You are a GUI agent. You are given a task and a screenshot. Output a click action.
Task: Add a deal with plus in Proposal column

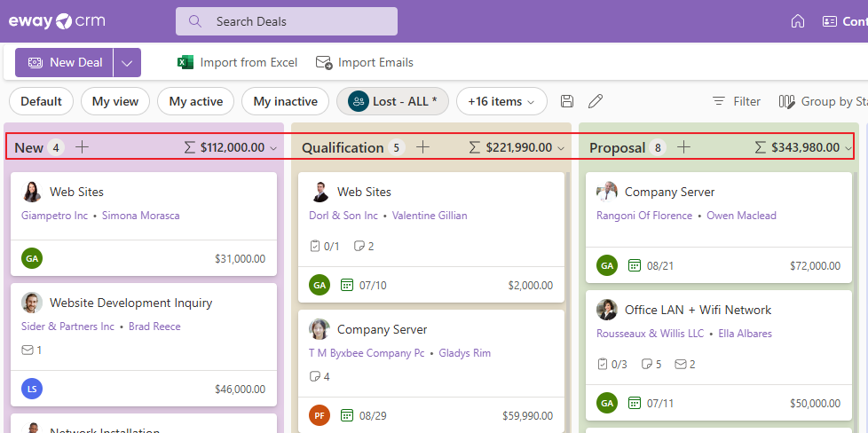684,146
